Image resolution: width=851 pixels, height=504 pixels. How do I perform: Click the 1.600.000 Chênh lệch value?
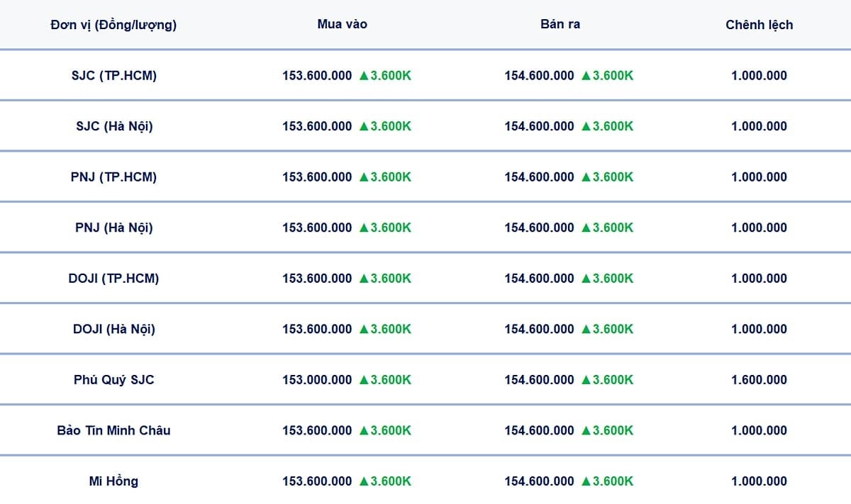pos(759,380)
